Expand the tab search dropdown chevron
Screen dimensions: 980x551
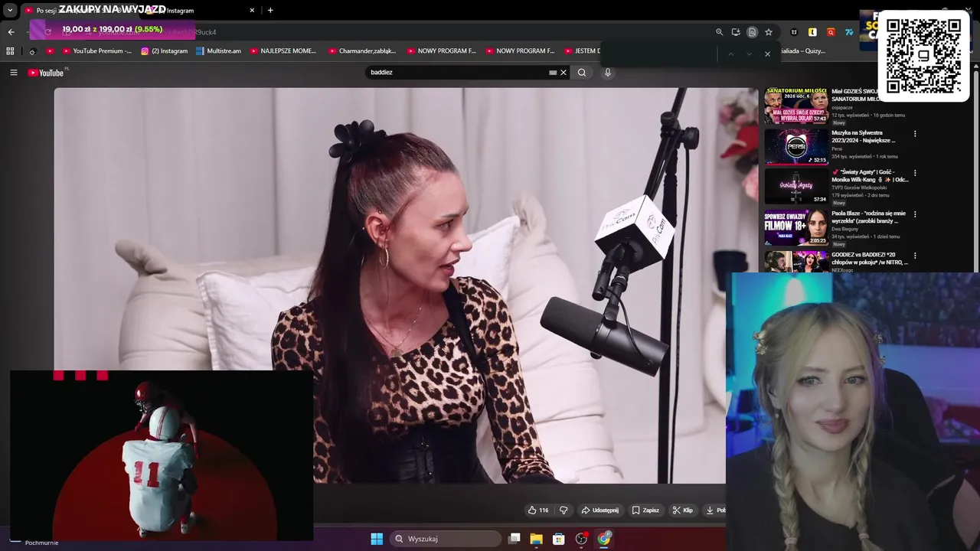pos(10,11)
